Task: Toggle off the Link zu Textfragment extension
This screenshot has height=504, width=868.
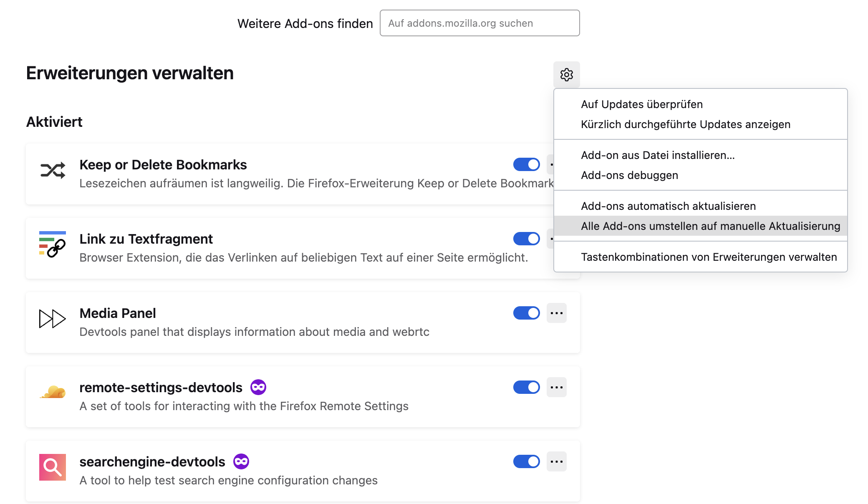Action: [x=526, y=239]
